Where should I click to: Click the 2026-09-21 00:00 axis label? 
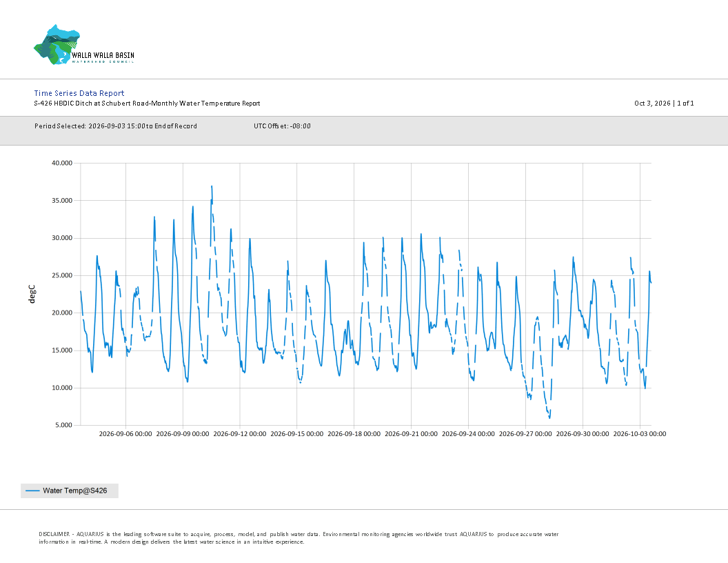(x=411, y=433)
